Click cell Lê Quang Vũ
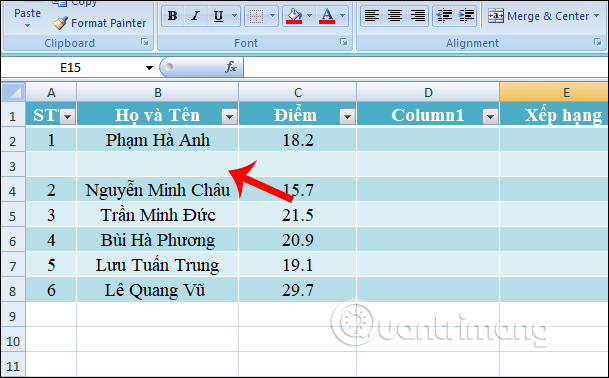The image size is (609, 378). [x=158, y=290]
